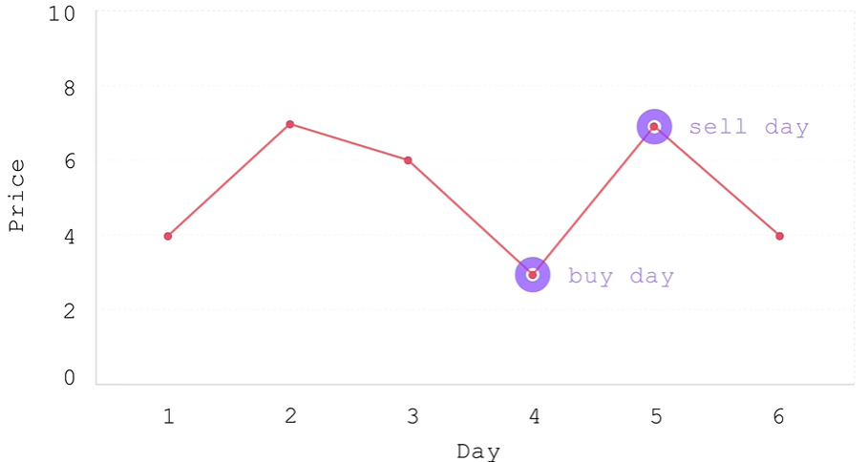Click the line segment between days 2 and 3
The width and height of the screenshot is (868, 462).
click(349, 142)
